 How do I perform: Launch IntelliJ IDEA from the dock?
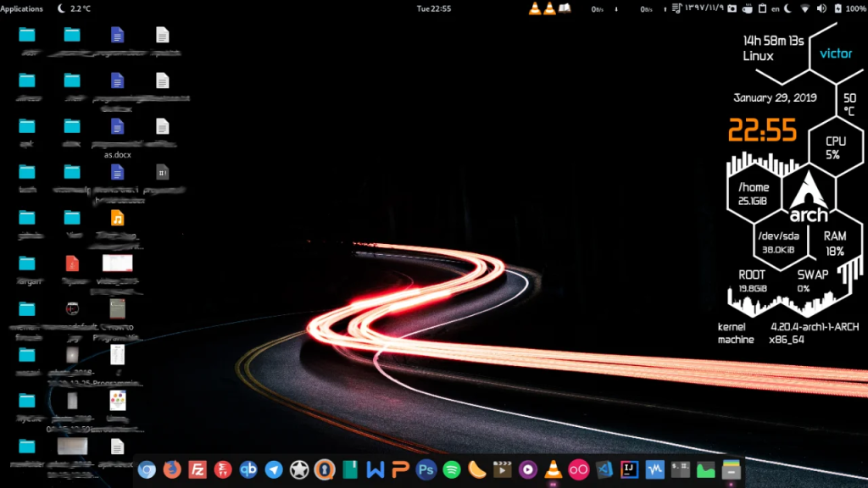[x=630, y=469]
